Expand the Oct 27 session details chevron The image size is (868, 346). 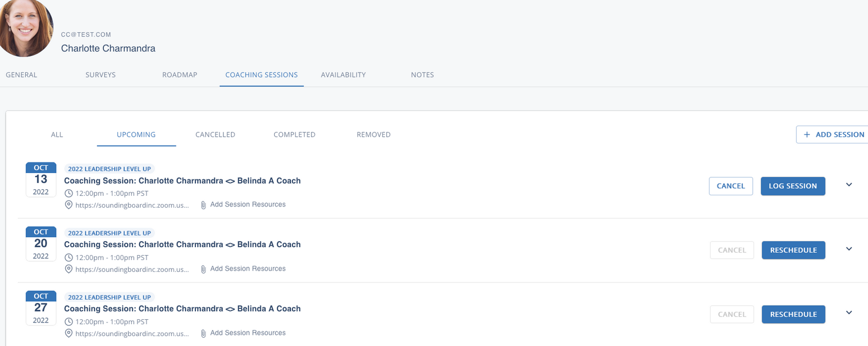(x=849, y=313)
